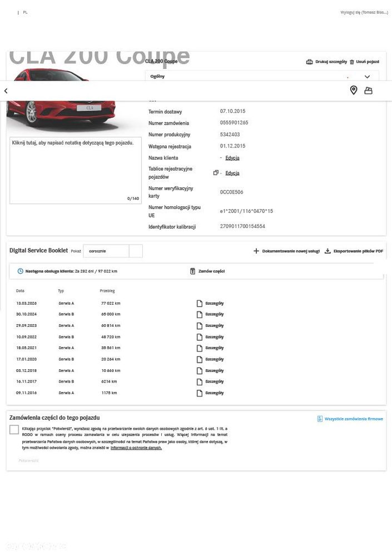Open Szczegóły for the 16.11.2017 service
The width and height of the screenshot is (392, 556).
pyautogui.click(x=214, y=381)
